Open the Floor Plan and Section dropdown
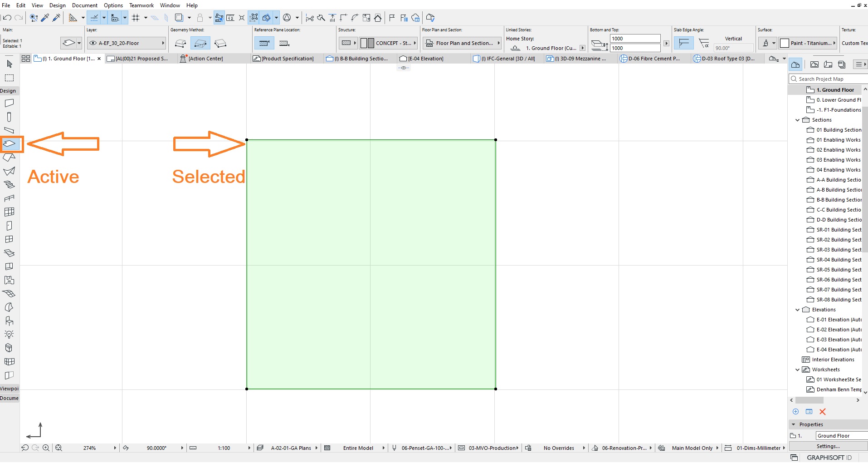Viewport: 868px width, 463px height. click(462, 43)
